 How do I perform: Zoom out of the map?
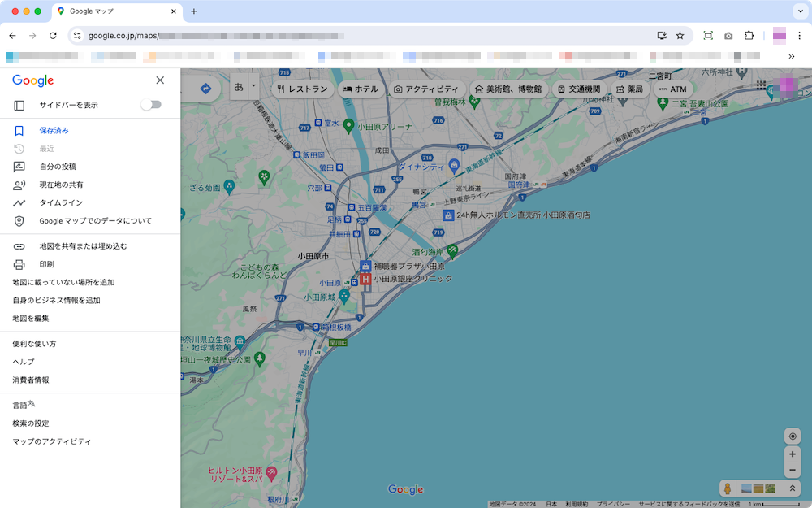793,470
